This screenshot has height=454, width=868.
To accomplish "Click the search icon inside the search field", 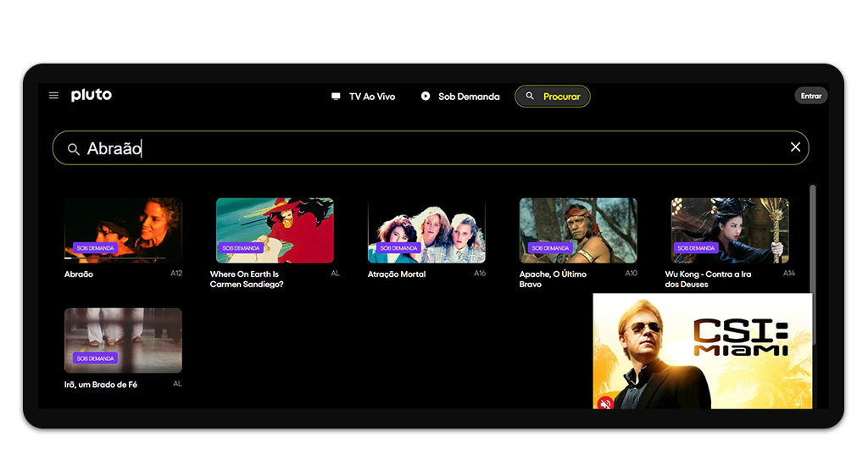I will [74, 149].
